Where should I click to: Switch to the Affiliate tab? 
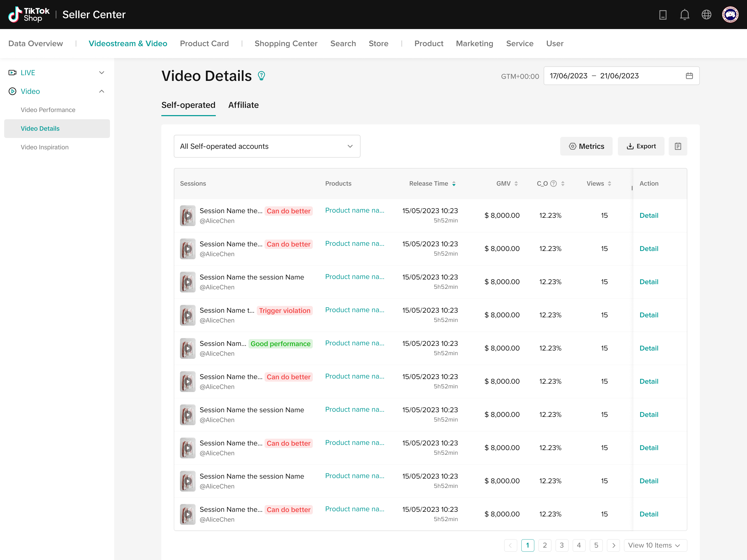(x=243, y=105)
